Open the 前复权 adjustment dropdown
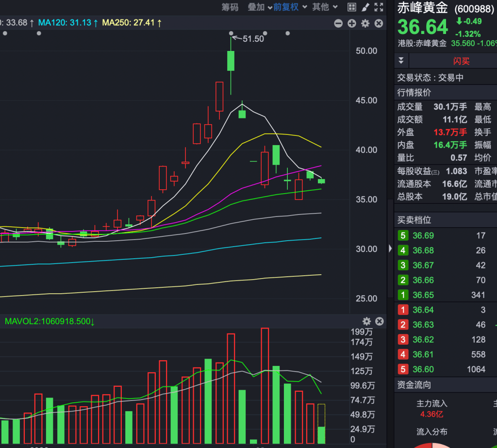The width and height of the screenshot is (497, 448). [x=290, y=7]
